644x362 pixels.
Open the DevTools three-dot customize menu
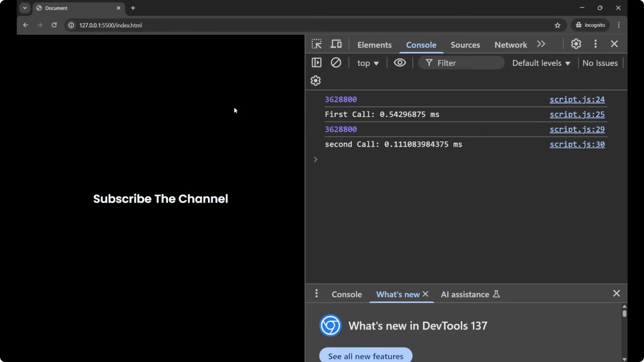(x=595, y=44)
